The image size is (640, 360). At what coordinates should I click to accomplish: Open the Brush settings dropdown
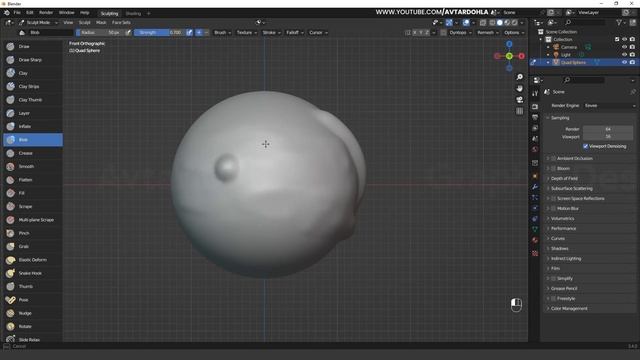pos(222,33)
